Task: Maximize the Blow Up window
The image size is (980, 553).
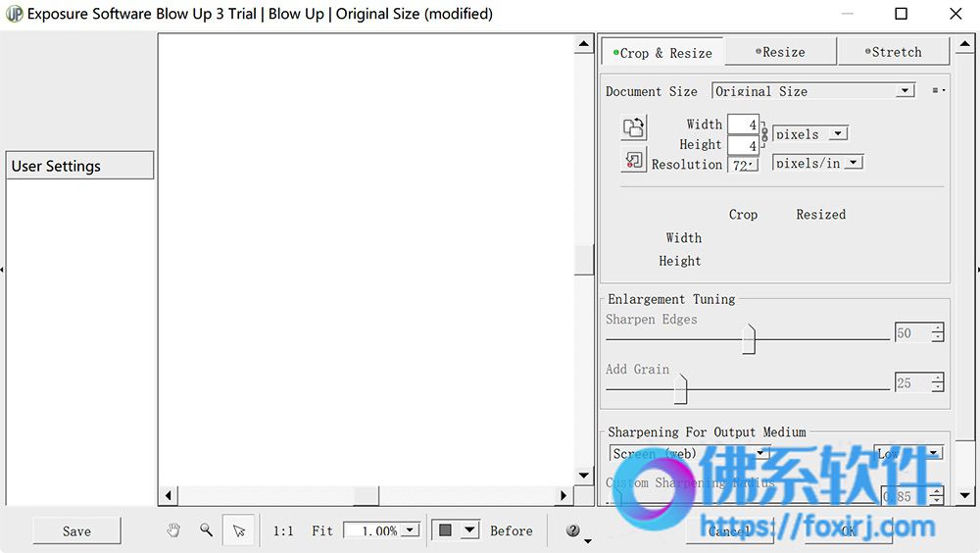Action: [x=901, y=13]
